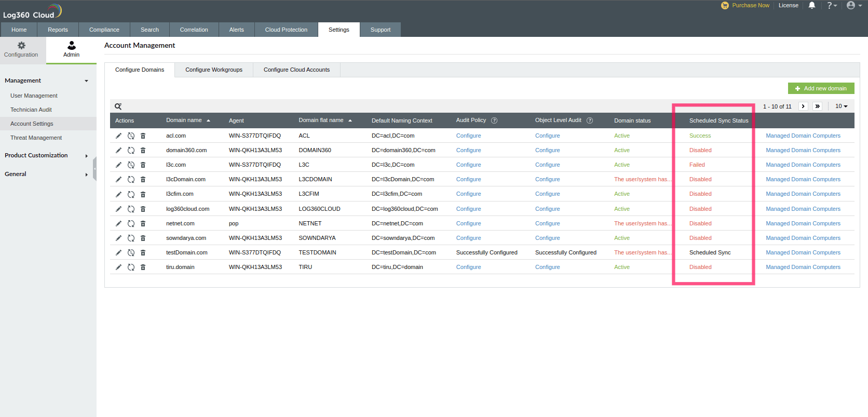Go to last page of results
Image resolution: width=868 pixels, height=417 pixels.
[x=818, y=106]
